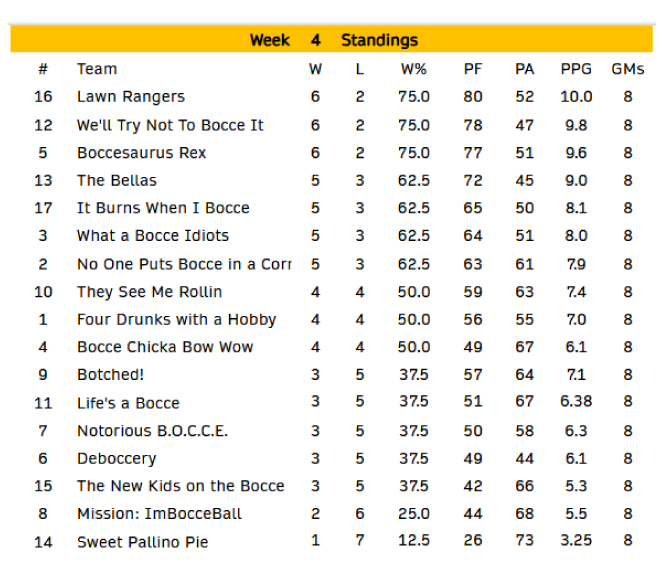Open Bocce Chicka Bow Wow team
Screen dimensions: 667x563
[x=165, y=347]
